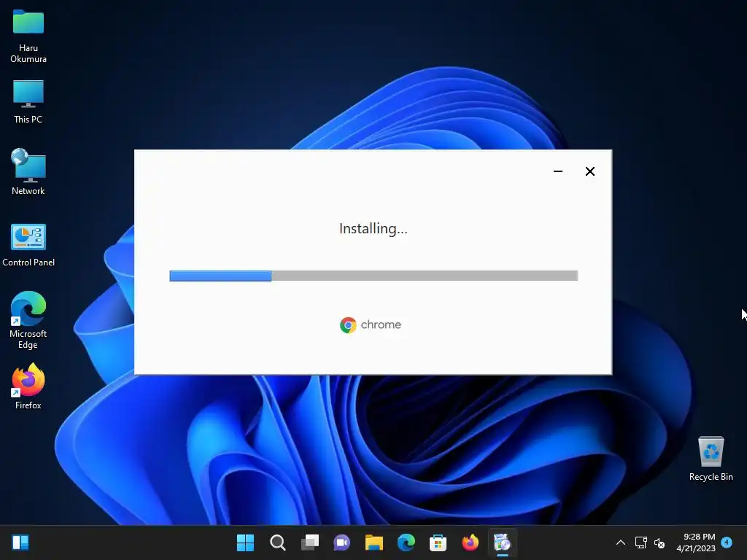
Task: Open the notification count badge
Action: point(727,542)
